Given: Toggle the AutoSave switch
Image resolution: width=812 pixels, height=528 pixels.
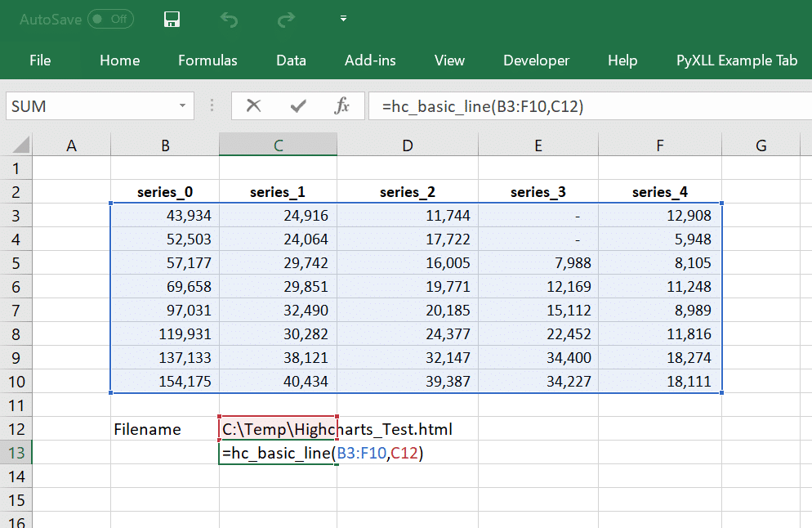Looking at the screenshot, I should click(110, 19).
